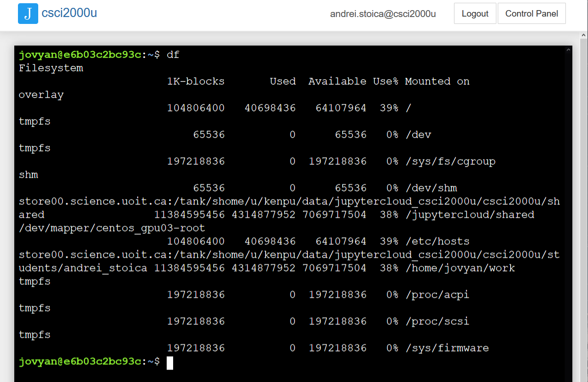Click the 'Mounted on' column header

point(437,81)
